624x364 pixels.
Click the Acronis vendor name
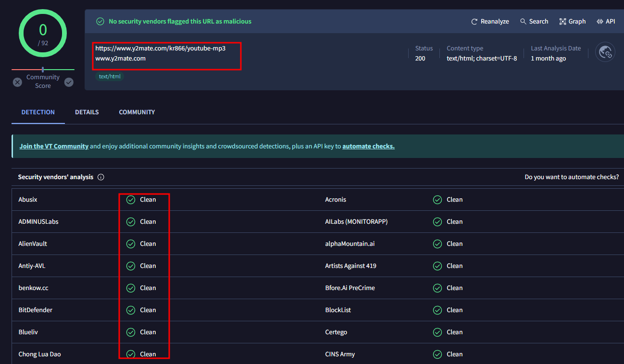coord(336,199)
